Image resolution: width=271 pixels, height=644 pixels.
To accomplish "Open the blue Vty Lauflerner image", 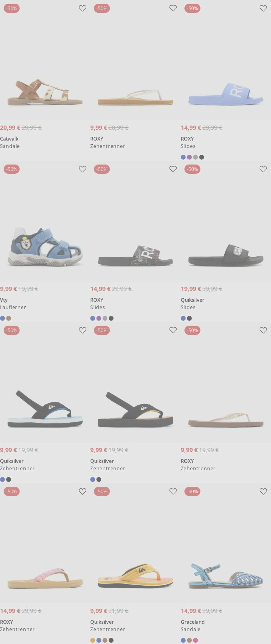I will pos(45,247).
